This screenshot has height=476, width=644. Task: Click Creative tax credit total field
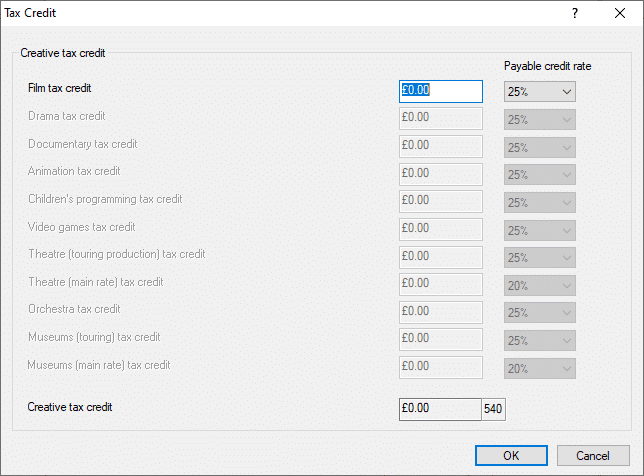point(440,409)
